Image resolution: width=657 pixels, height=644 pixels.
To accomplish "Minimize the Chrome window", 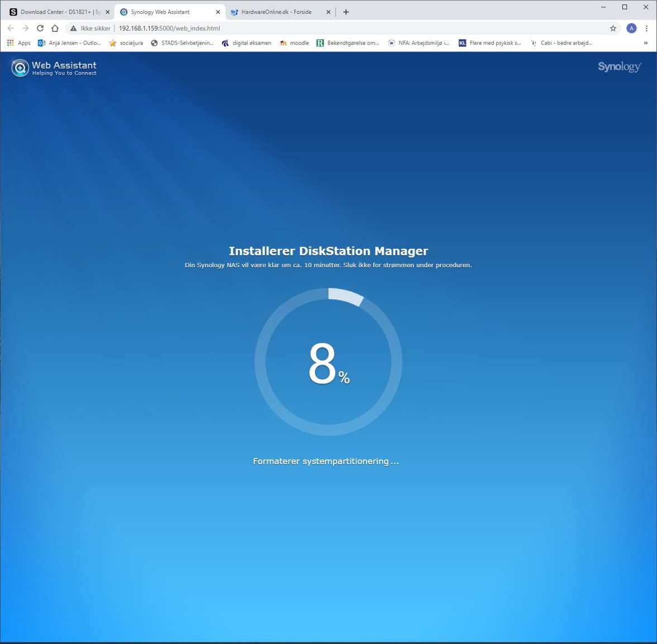I will (603, 7).
